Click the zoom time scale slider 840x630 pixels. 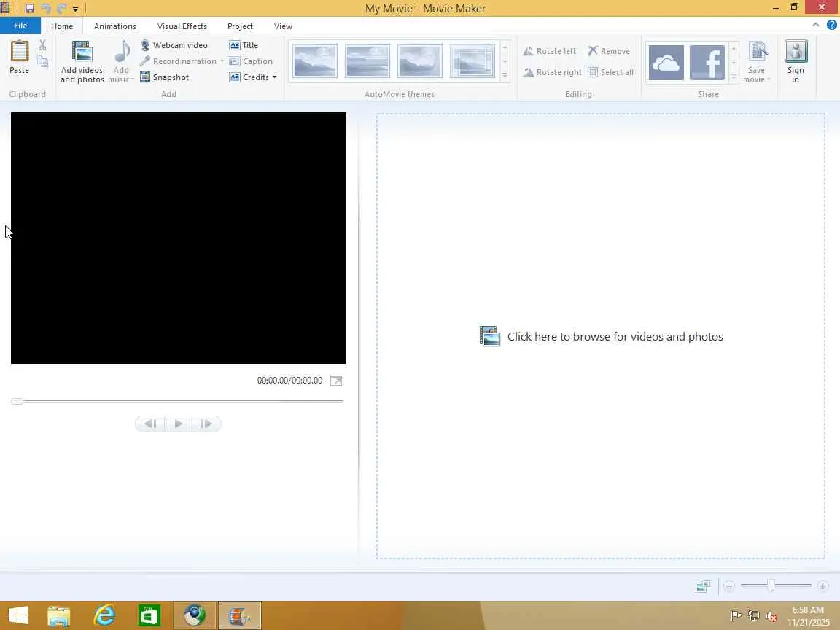click(770, 586)
